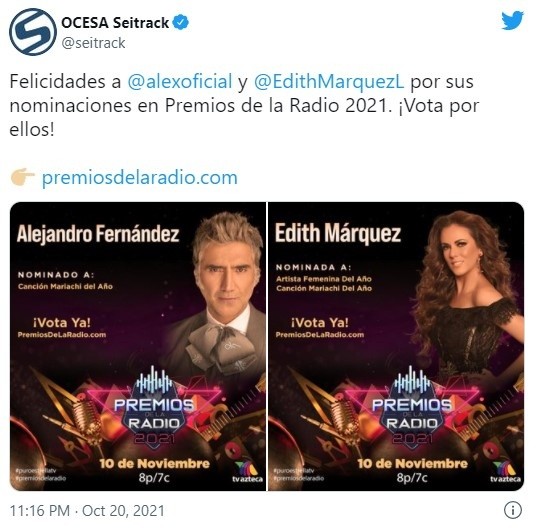Click TV Azteca logo in Edith image

coord(505,472)
